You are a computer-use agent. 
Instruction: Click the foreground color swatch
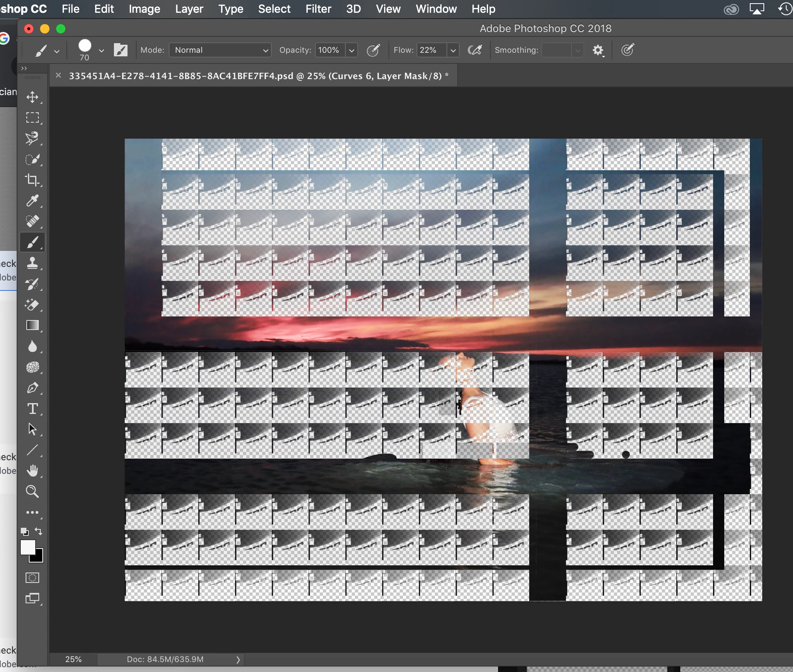click(27, 547)
